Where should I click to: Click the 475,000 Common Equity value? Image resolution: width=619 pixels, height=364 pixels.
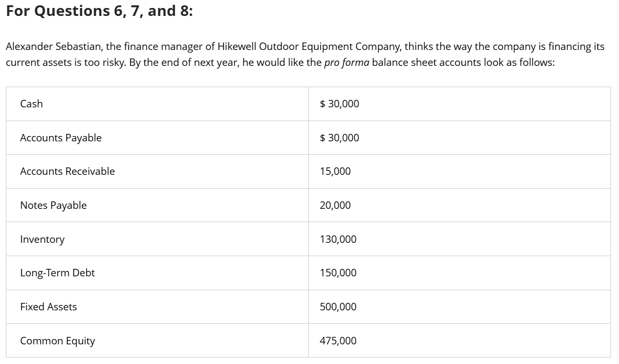[x=338, y=341]
